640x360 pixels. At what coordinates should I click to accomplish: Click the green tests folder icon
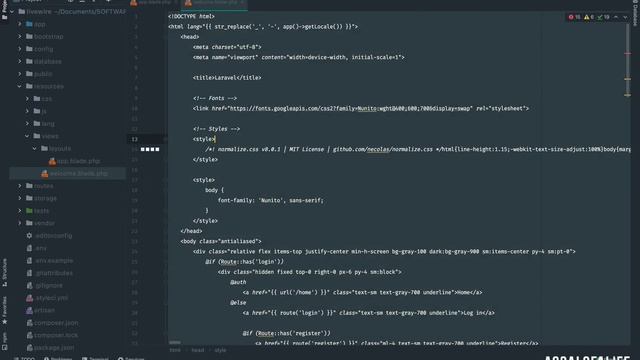pos(29,211)
